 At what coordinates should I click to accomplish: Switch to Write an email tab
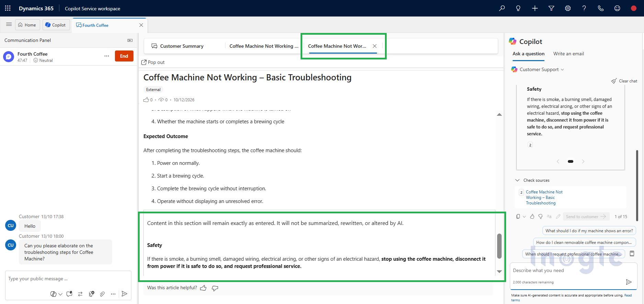click(569, 54)
